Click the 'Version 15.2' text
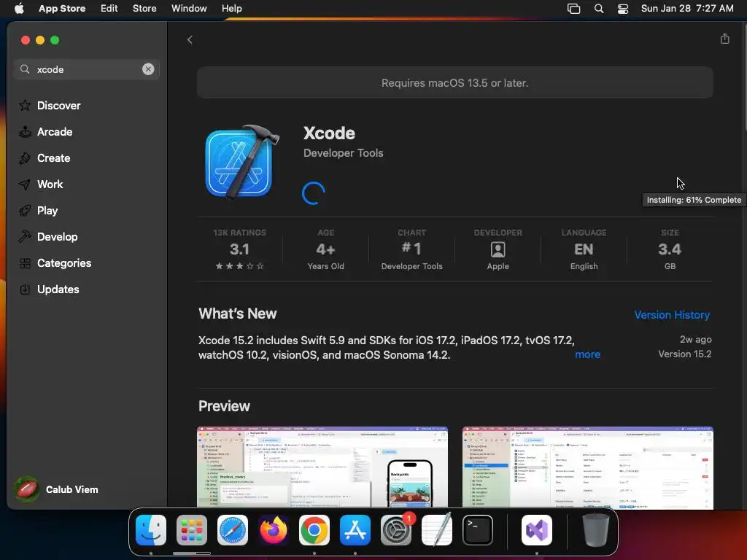Screen dimensions: 747x560 click(684, 354)
